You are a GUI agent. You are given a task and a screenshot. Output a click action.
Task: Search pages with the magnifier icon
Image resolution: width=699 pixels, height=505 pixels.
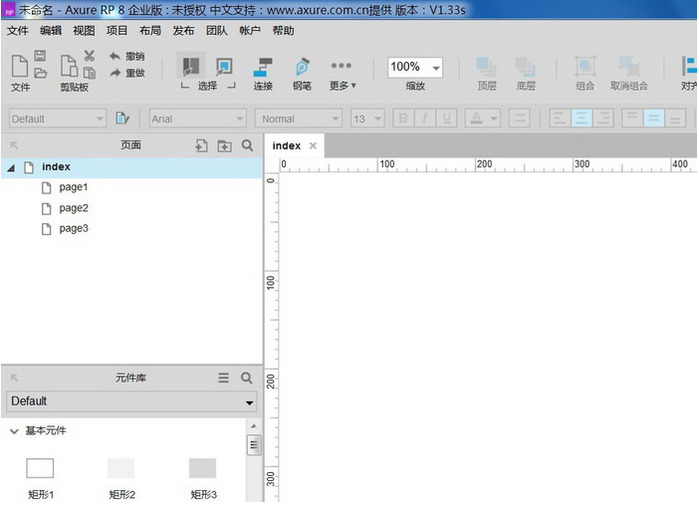247,146
